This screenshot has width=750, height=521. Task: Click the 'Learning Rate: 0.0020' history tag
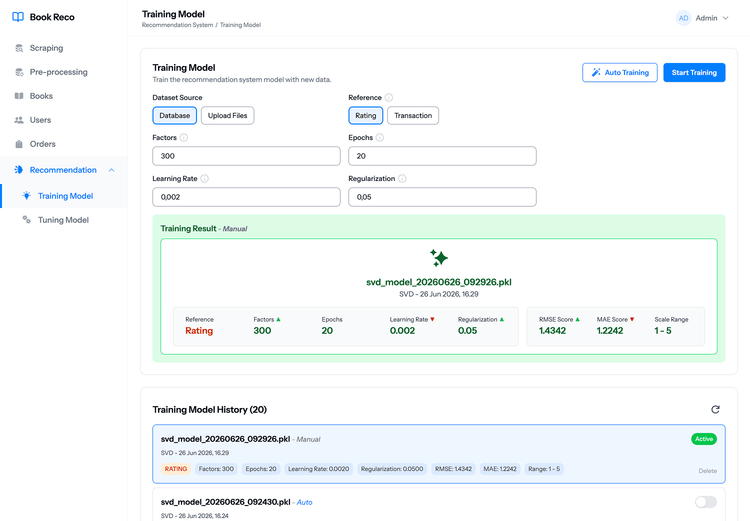[x=319, y=469]
